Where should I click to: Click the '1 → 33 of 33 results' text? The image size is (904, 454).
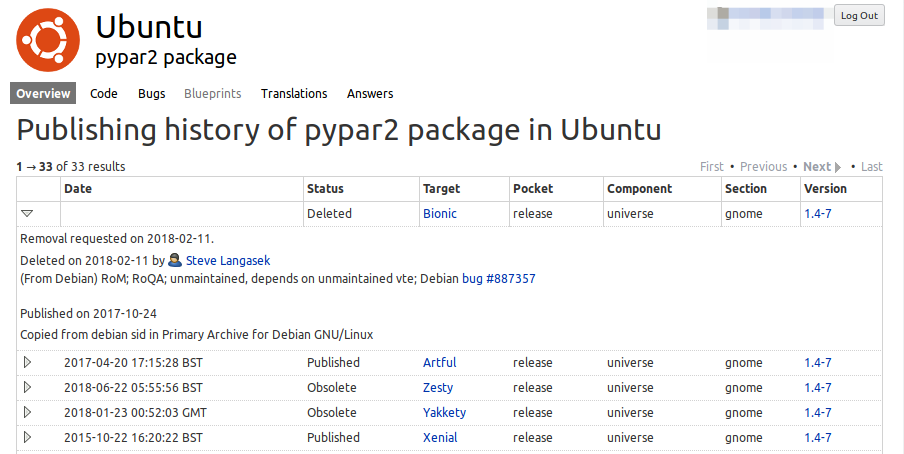click(x=70, y=167)
